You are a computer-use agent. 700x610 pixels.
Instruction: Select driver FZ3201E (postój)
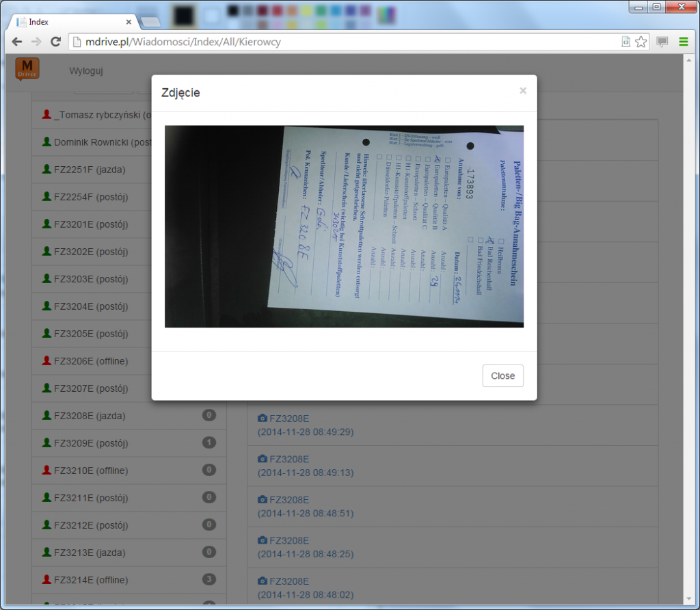[x=92, y=224]
